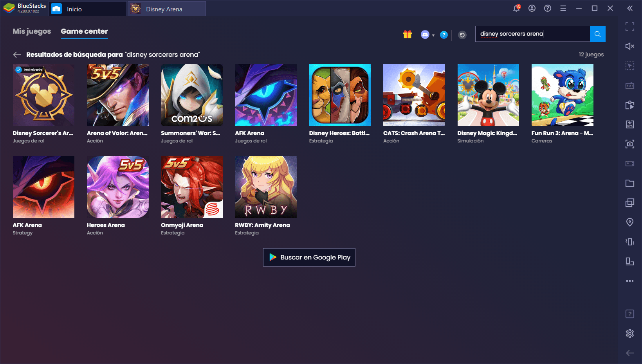Open the Mis juegos tab

click(x=32, y=31)
